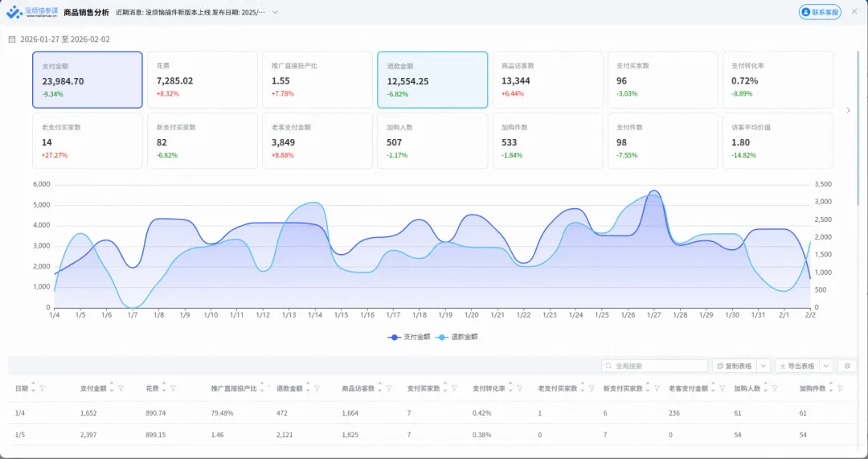Click the filter icon in 日期 column
Image resolution: width=868 pixels, height=459 pixels.
point(43,389)
